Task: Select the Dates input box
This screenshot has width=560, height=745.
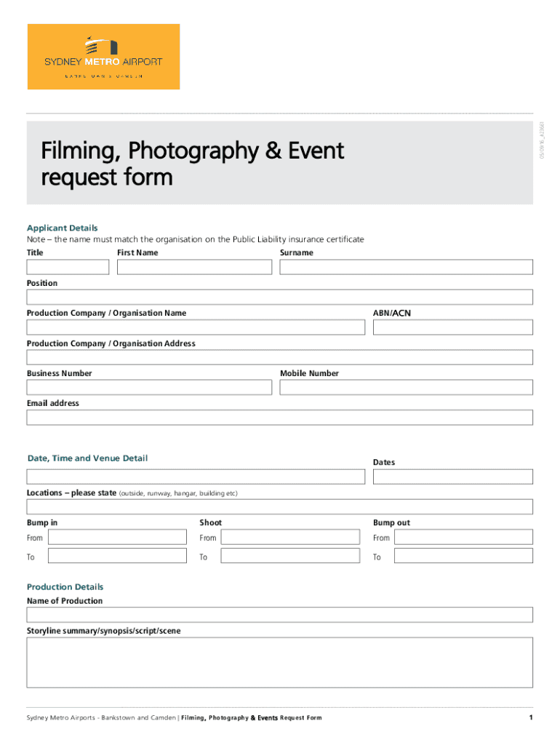Action: coord(452,477)
